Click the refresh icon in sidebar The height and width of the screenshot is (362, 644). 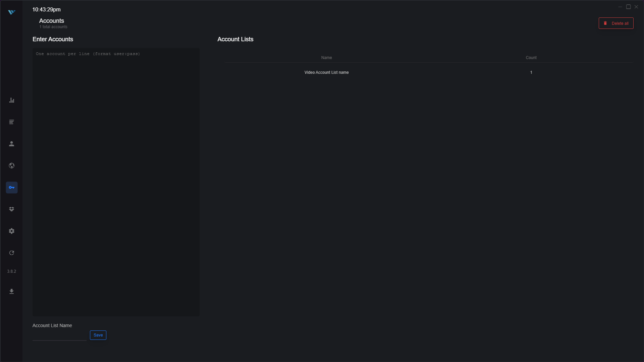(12, 253)
